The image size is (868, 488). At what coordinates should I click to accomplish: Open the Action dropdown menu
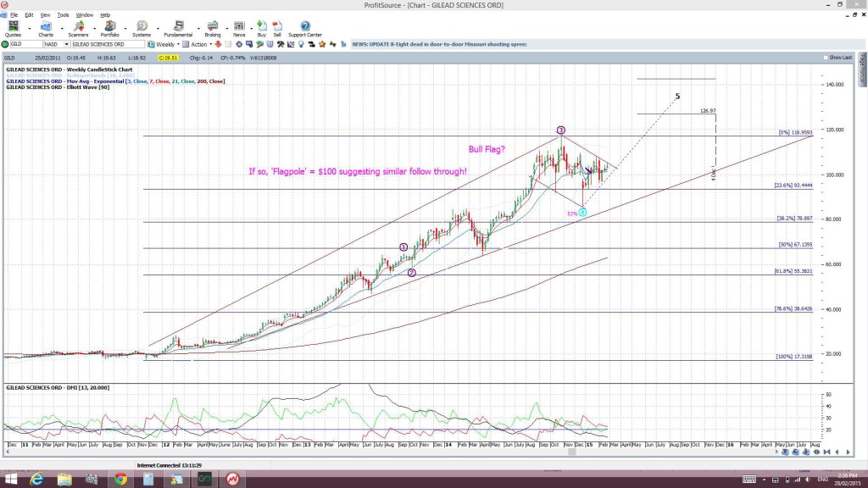click(x=210, y=44)
